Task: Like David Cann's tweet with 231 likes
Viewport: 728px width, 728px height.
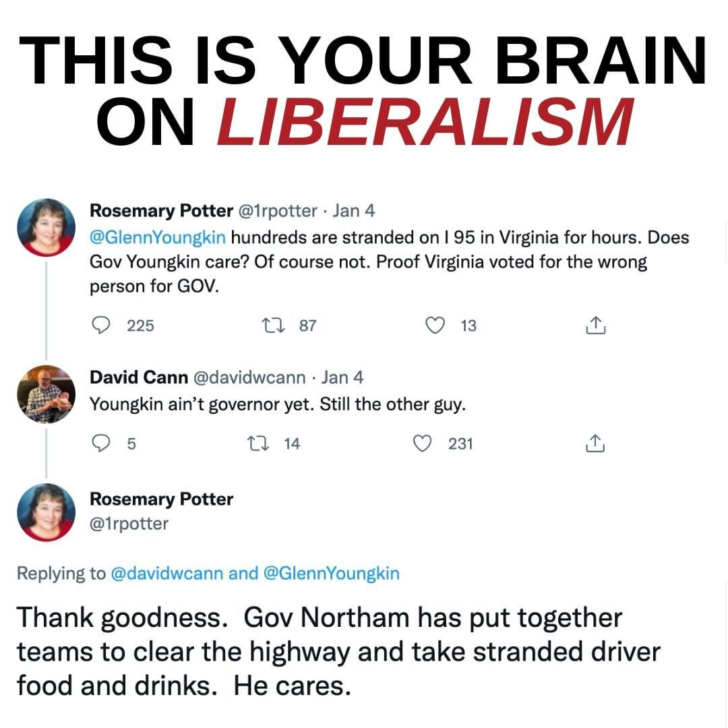Action: [x=423, y=443]
